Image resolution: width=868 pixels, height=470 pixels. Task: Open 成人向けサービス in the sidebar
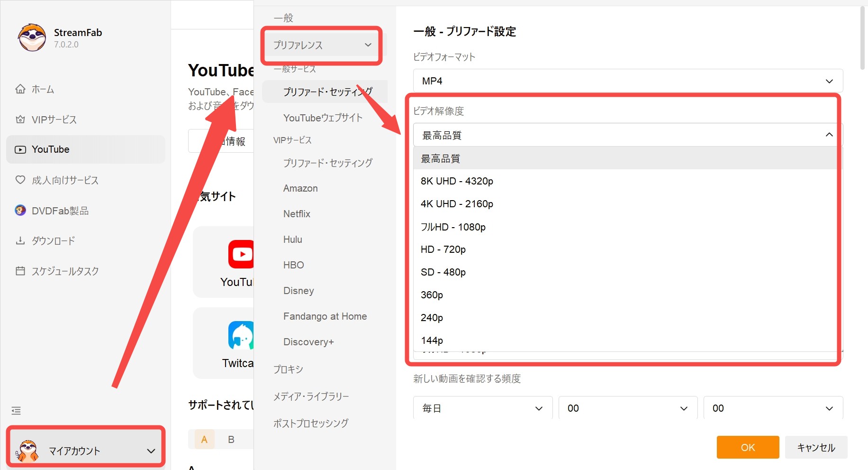[85, 180]
